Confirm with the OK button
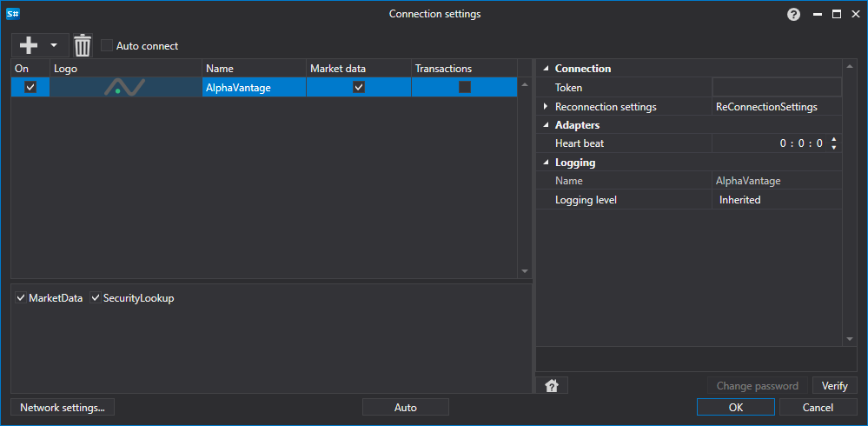Viewport: 868px width, 426px height. tap(736, 407)
